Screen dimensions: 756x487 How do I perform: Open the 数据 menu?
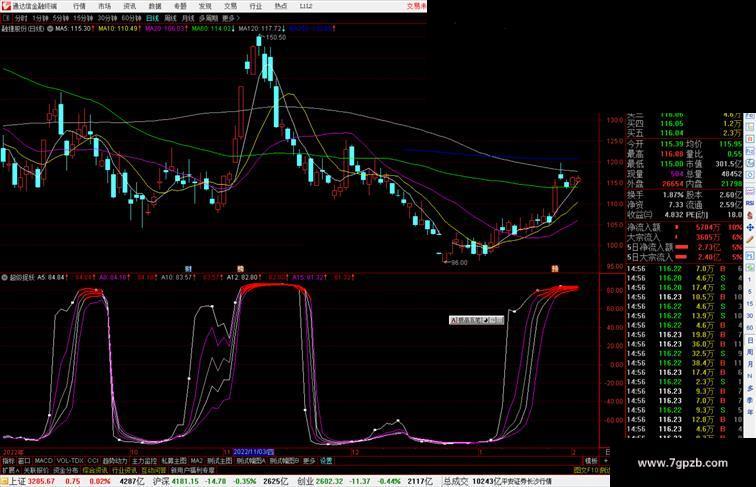pos(155,6)
